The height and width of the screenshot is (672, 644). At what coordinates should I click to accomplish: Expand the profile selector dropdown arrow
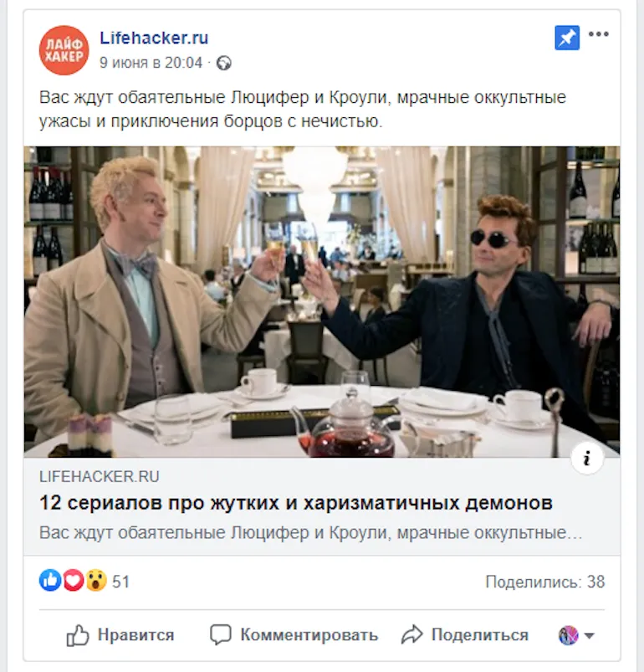[x=590, y=635]
